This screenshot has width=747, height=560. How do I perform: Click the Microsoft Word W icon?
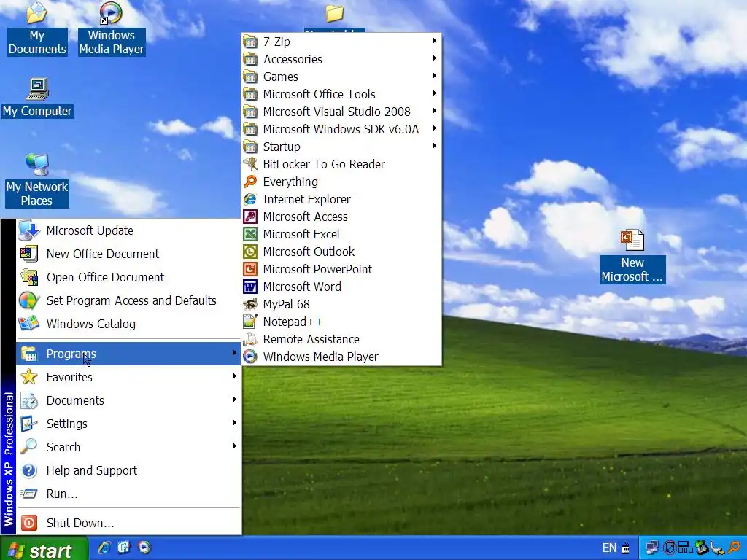pyautogui.click(x=251, y=287)
